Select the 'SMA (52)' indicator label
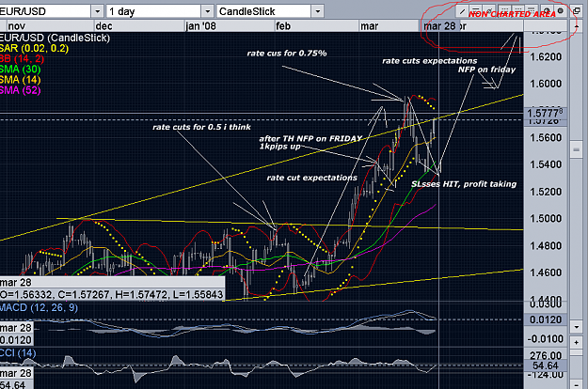Viewport: 588px width, 389px height. (x=21, y=90)
